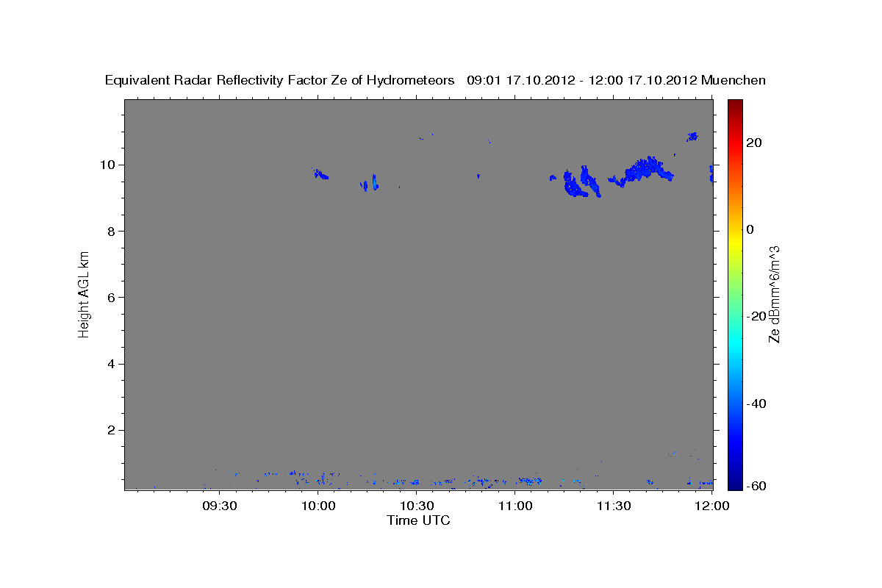Click the "10:00" time tick label
The image size is (882, 588).
[318, 506]
